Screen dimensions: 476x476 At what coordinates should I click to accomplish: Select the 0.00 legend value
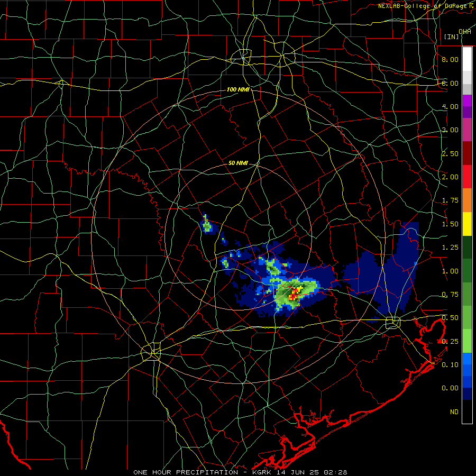450,388
